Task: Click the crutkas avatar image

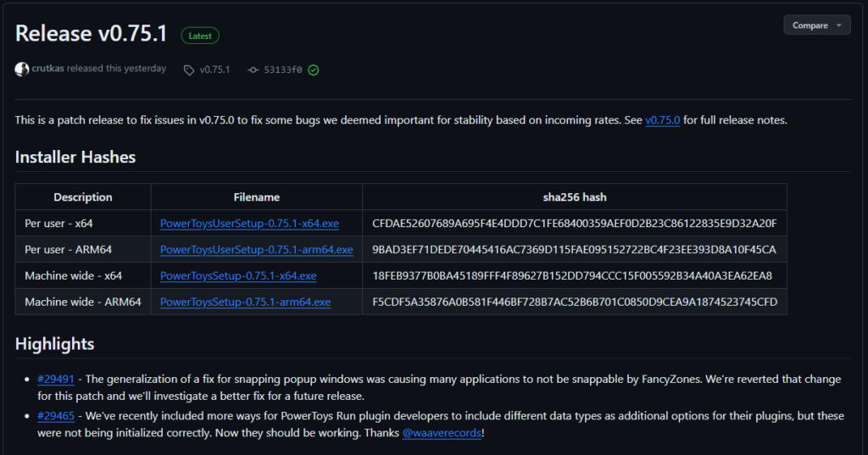Action: pos(21,69)
